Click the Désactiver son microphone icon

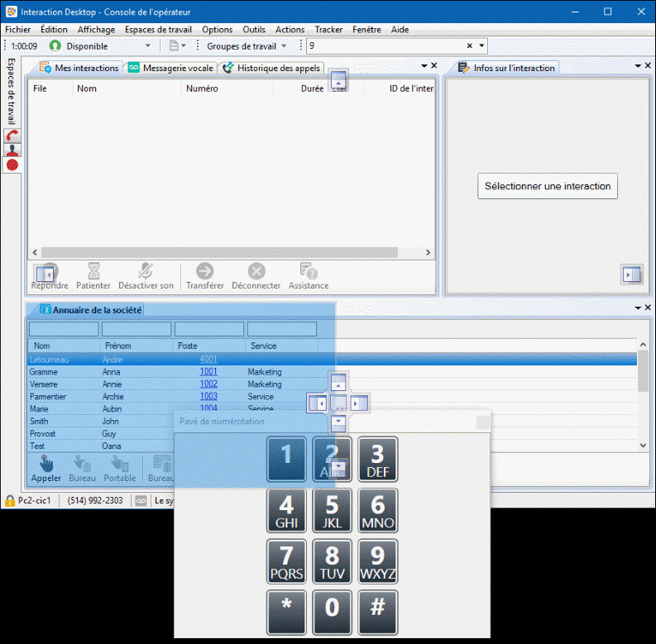pyautogui.click(x=146, y=271)
